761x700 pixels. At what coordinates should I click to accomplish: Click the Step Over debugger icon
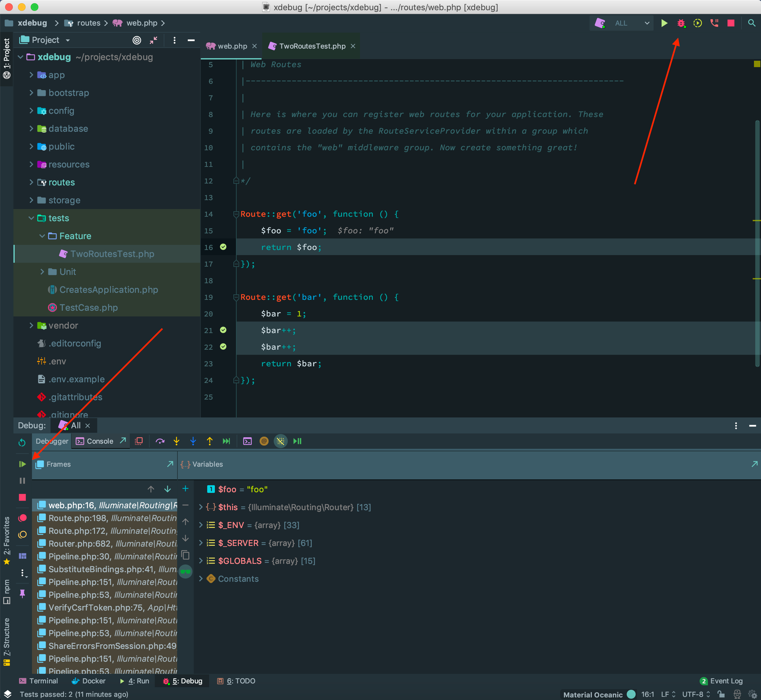coord(160,441)
